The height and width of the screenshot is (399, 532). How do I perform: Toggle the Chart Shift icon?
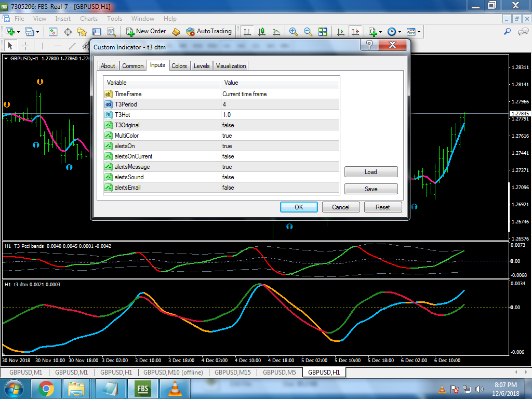(x=355, y=32)
